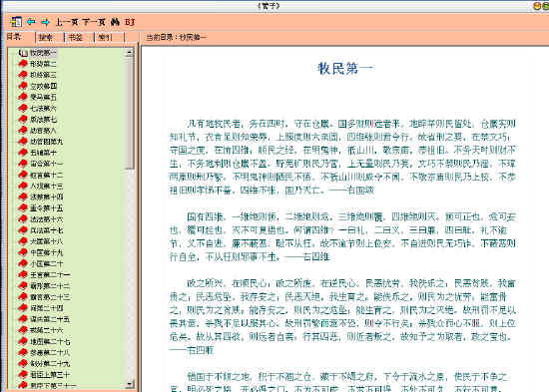549x392 pixels.
Task: Go back with the left arrow icon
Action: pyautogui.click(x=31, y=22)
